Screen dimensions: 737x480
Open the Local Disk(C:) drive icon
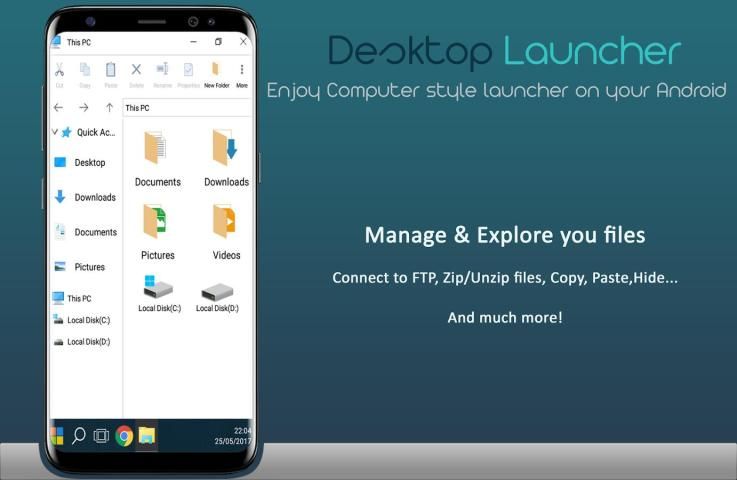[x=159, y=295]
